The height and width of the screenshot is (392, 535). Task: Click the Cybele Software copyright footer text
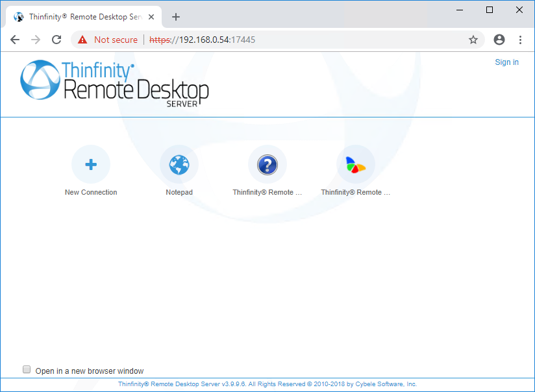click(x=267, y=384)
